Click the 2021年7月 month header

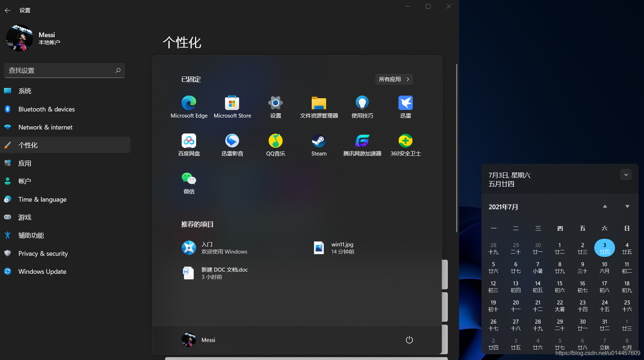(x=503, y=207)
